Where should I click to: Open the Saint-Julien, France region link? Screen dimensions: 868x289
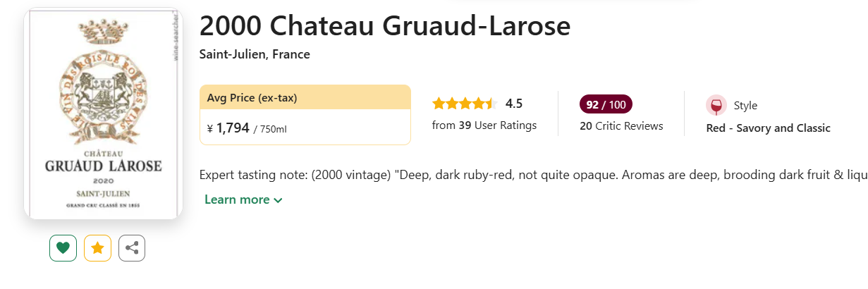255,54
